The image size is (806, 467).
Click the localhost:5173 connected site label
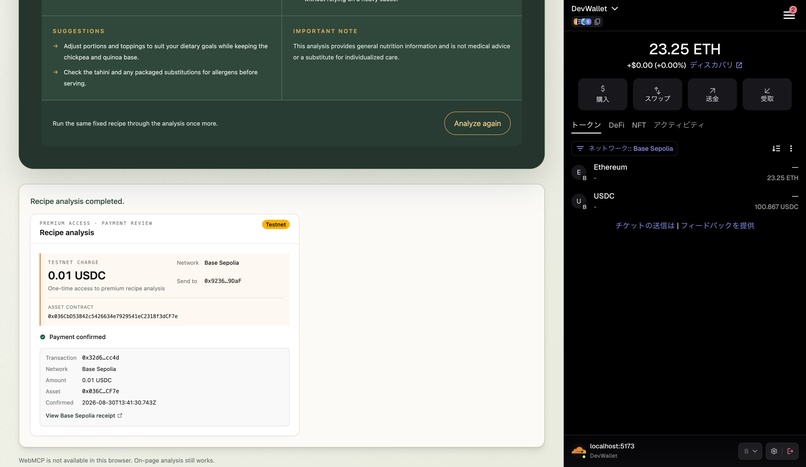tap(612, 446)
